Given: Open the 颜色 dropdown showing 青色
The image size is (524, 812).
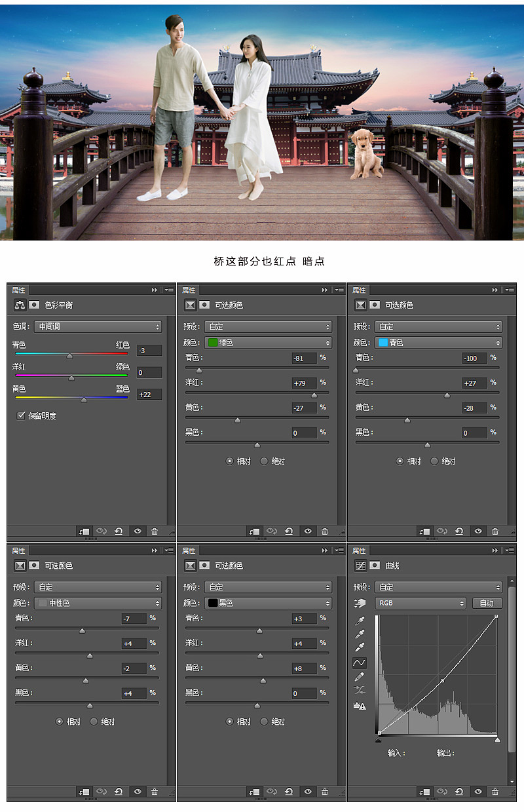Looking at the screenshot, I should point(438,342).
